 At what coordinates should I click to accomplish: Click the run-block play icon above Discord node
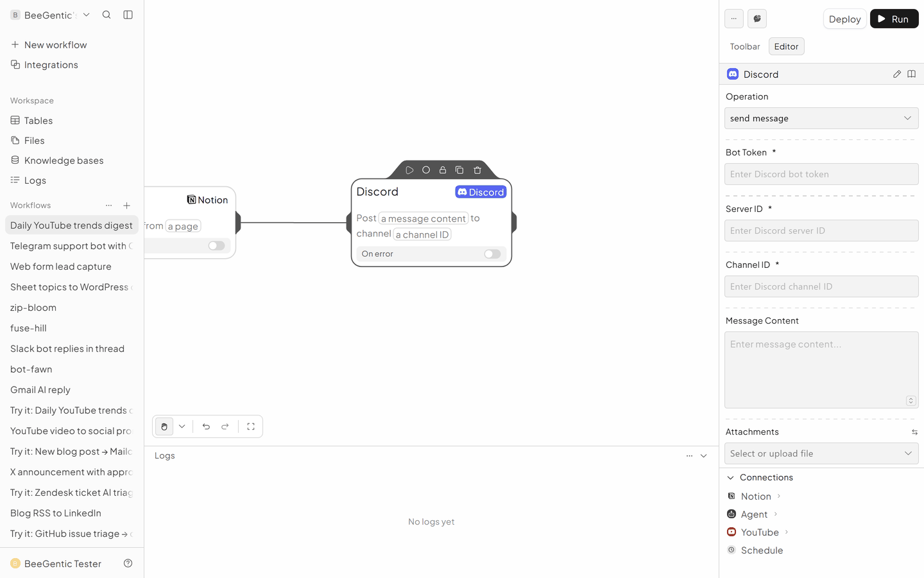[409, 170]
